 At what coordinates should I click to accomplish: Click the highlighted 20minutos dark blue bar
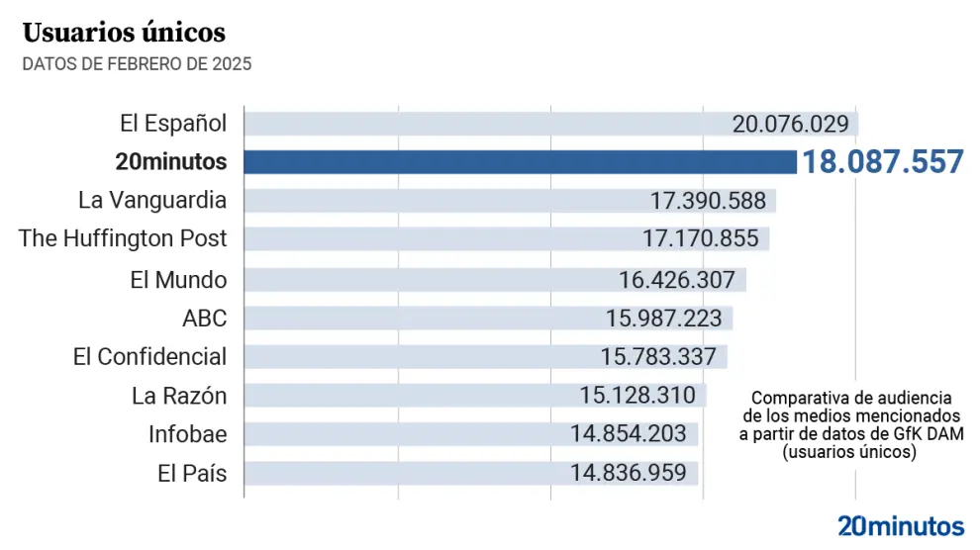(520, 162)
